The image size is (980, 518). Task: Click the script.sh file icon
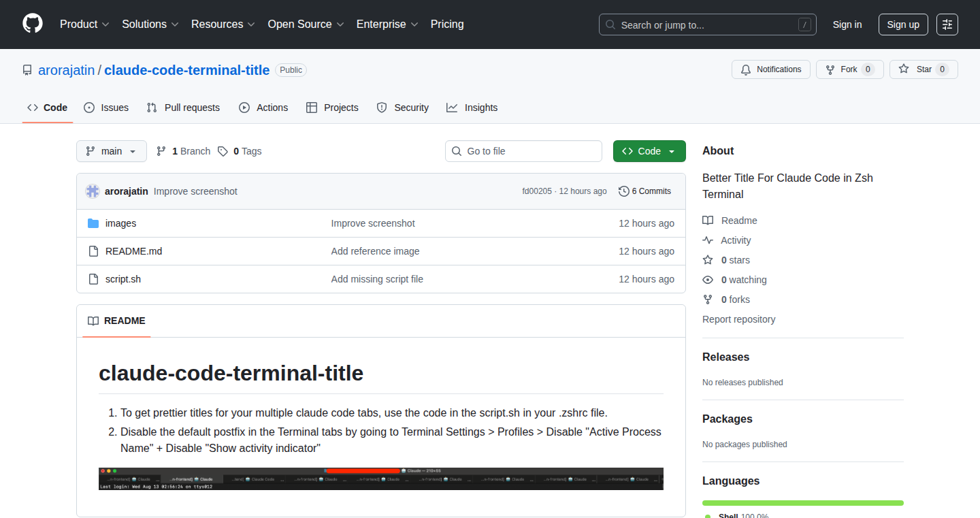click(93, 279)
